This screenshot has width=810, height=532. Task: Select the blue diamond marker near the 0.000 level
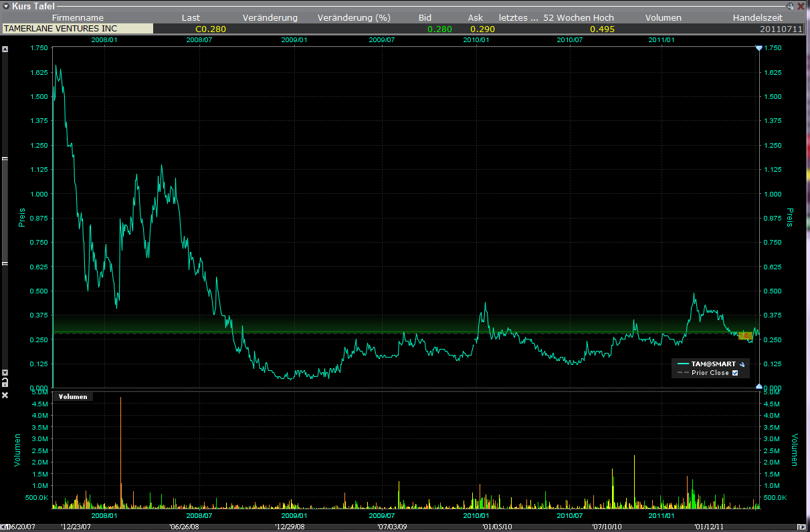point(758,386)
